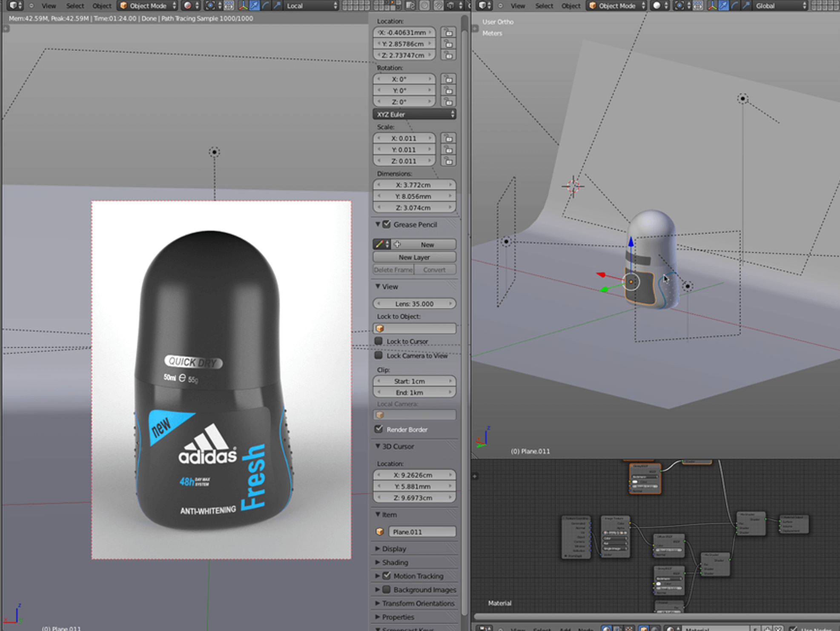Click the Convert button
Image resolution: width=840 pixels, height=631 pixels.
click(x=435, y=270)
